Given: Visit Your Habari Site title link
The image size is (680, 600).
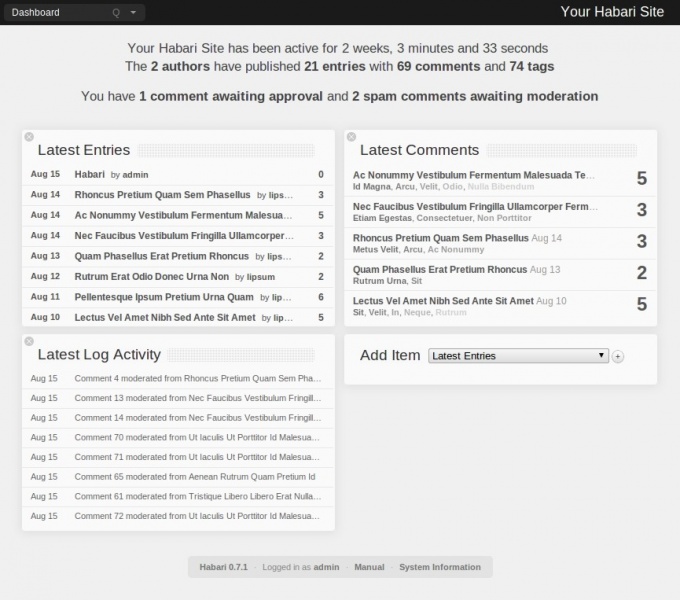Looking at the screenshot, I should (612, 12).
